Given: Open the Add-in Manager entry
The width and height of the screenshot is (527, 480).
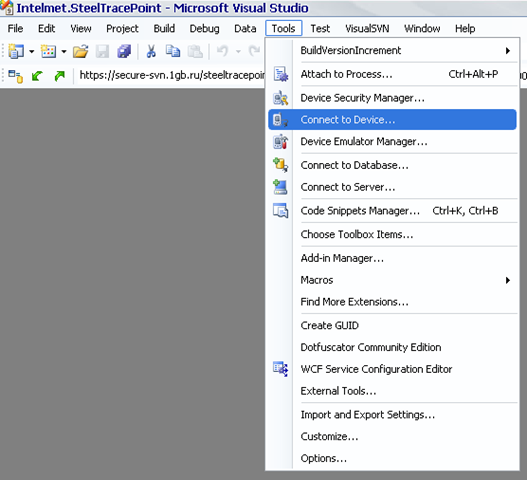Looking at the screenshot, I should tap(392, 258).
